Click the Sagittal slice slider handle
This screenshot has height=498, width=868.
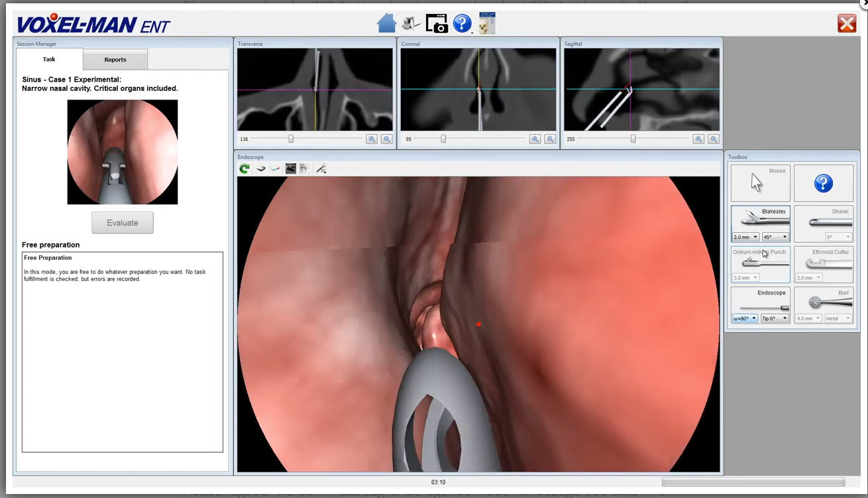[x=633, y=139]
